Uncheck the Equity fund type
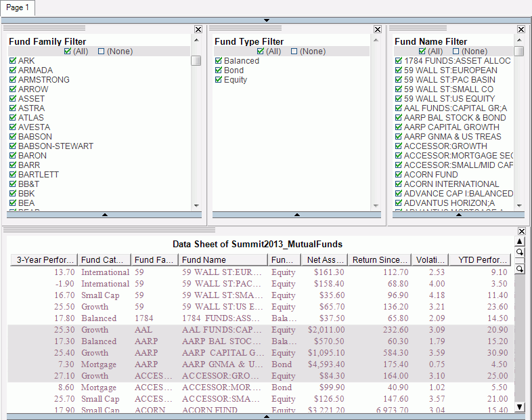 click(x=219, y=80)
